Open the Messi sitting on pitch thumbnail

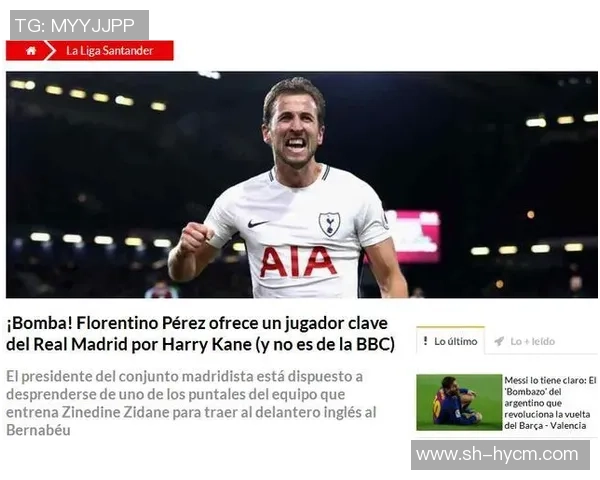coord(459,402)
